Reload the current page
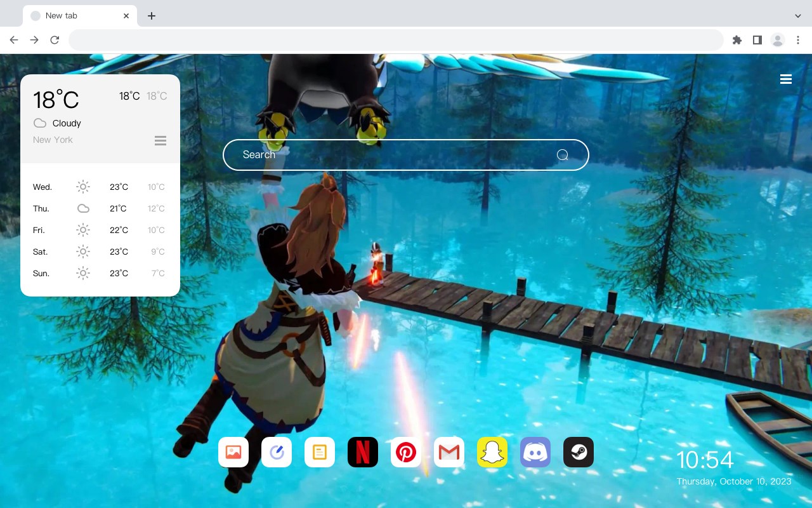Screen dimensions: 812x508 click(55, 40)
